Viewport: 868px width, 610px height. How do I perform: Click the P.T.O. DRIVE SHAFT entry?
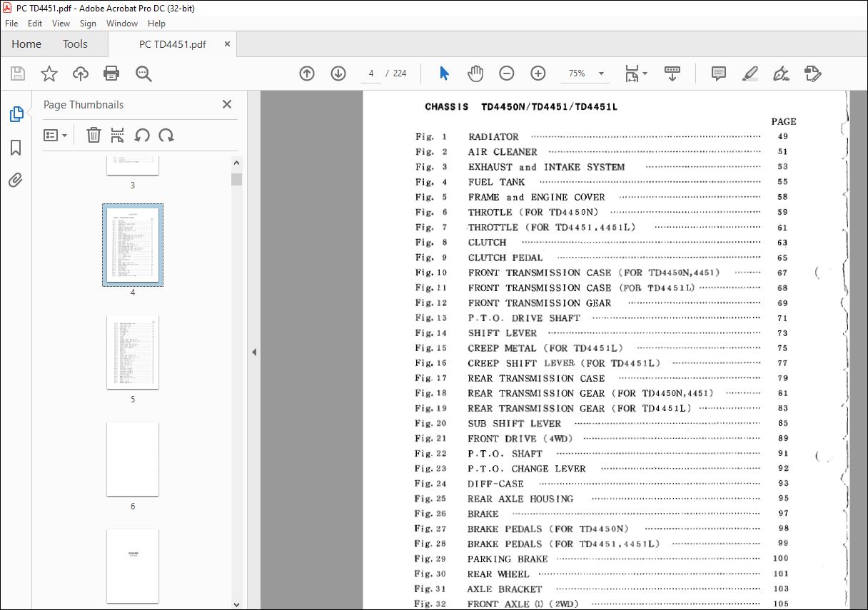point(524,317)
